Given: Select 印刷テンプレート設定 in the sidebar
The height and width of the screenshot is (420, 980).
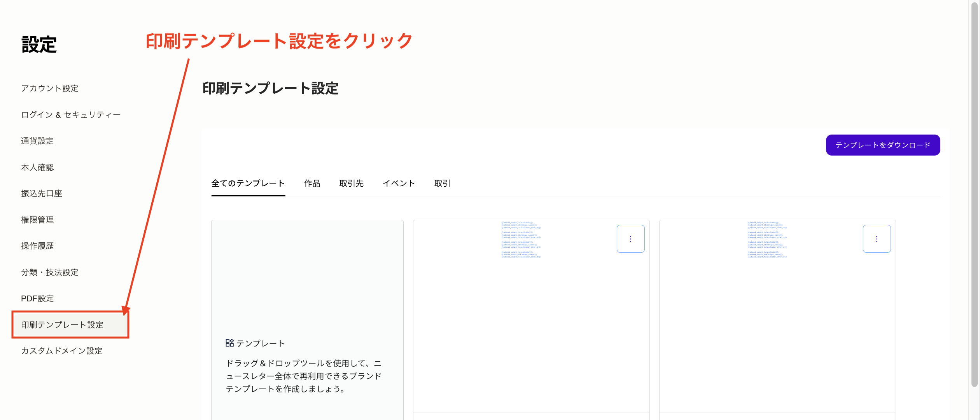Looking at the screenshot, I should (x=63, y=324).
